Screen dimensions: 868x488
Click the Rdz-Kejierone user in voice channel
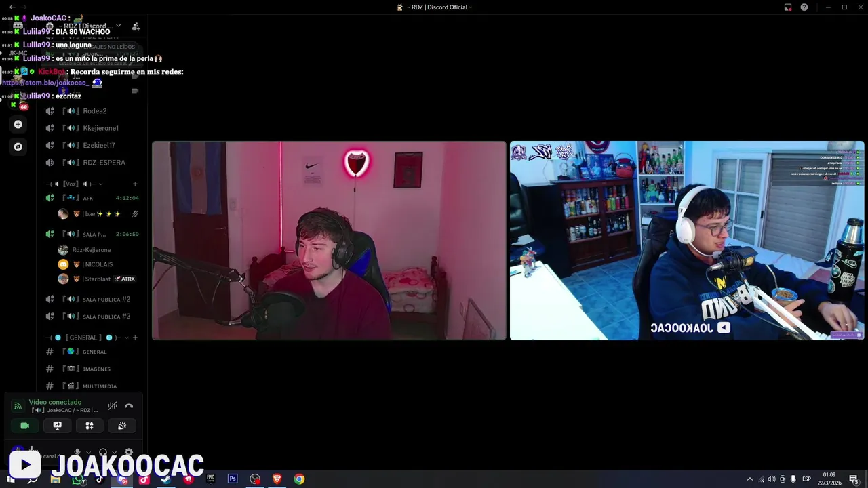[x=99, y=250]
